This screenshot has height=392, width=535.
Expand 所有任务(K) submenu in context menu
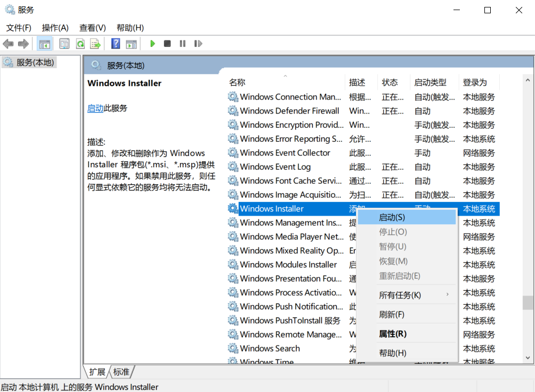(407, 295)
